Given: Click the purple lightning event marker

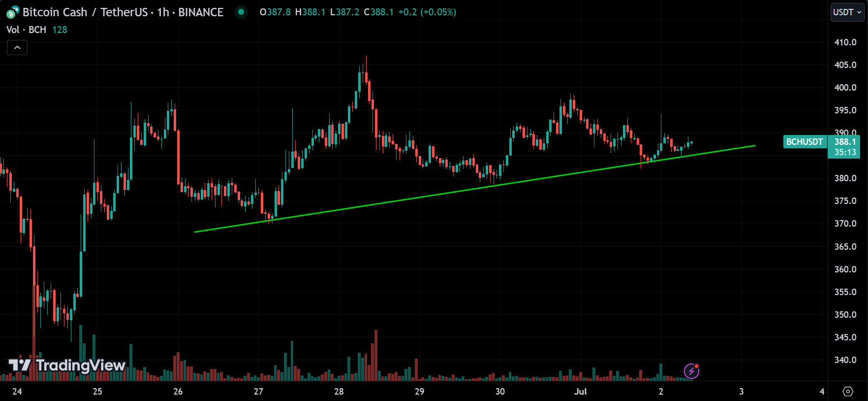Looking at the screenshot, I should (x=691, y=371).
